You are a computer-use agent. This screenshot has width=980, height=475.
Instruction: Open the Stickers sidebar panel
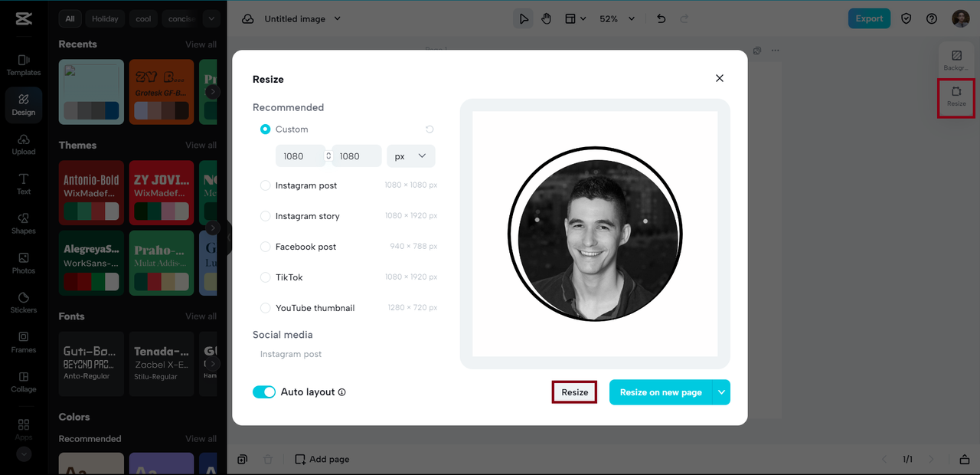[x=23, y=303]
